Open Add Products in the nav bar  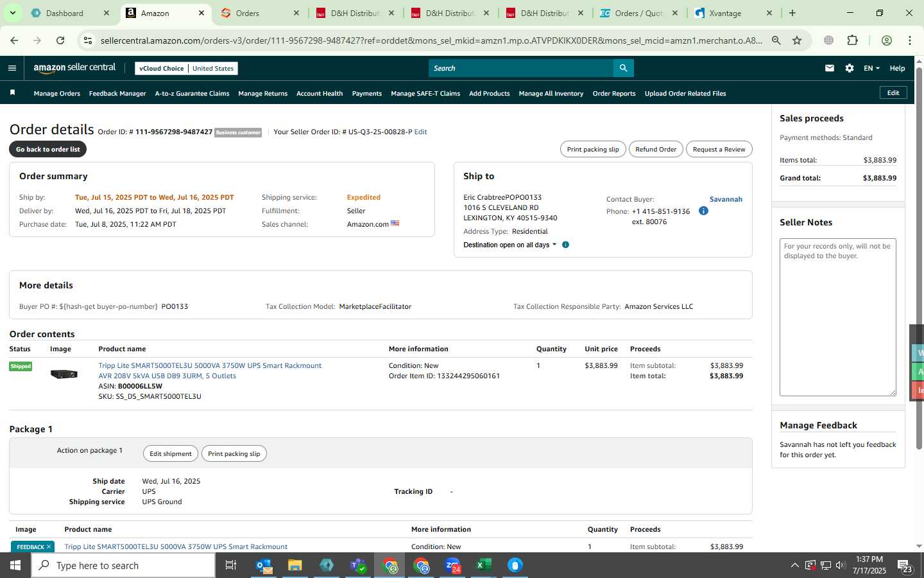coord(490,93)
